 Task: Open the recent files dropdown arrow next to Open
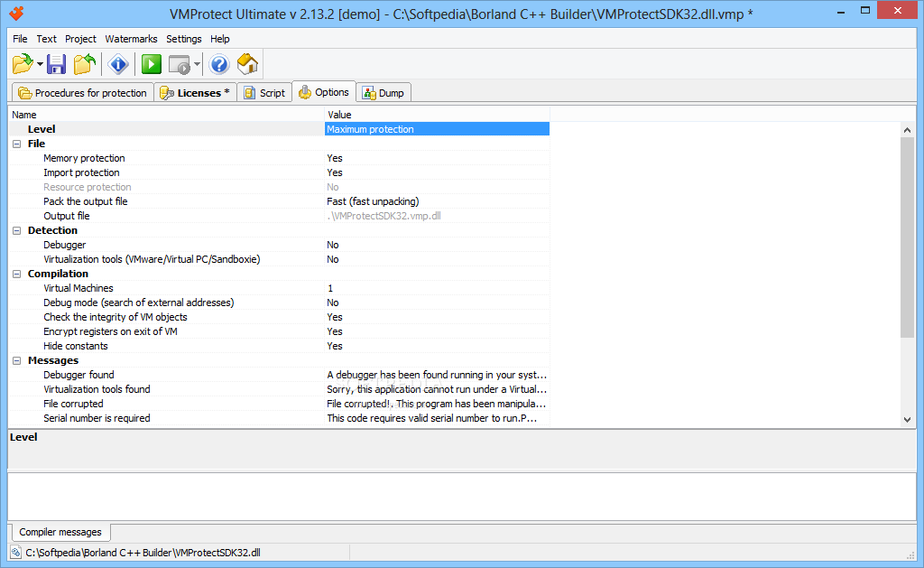(40, 64)
